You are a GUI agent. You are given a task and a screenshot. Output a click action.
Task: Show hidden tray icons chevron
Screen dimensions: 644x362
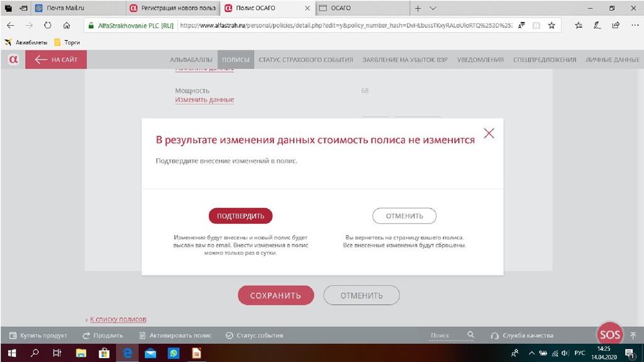pyautogui.click(x=531, y=353)
